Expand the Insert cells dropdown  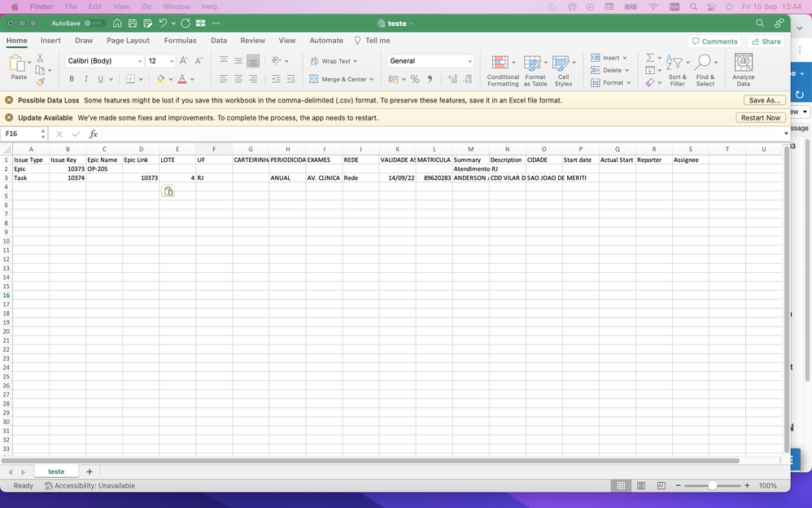[625, 58]
